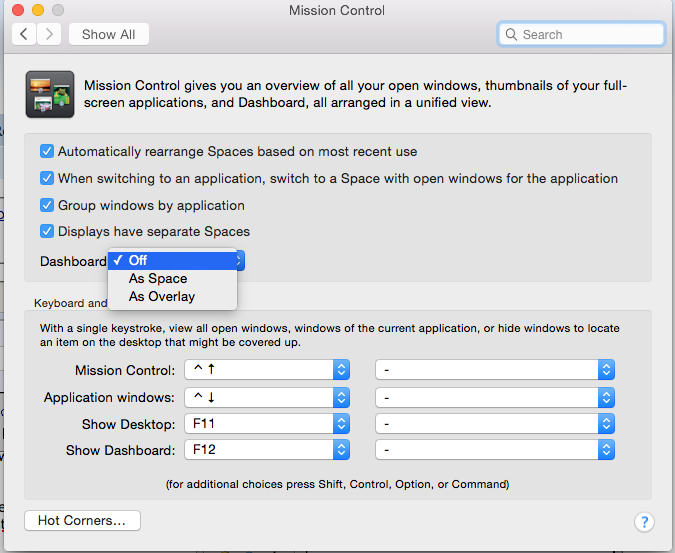
Task: Select As Space for Dashboard
Action: (x=172, y=278)
